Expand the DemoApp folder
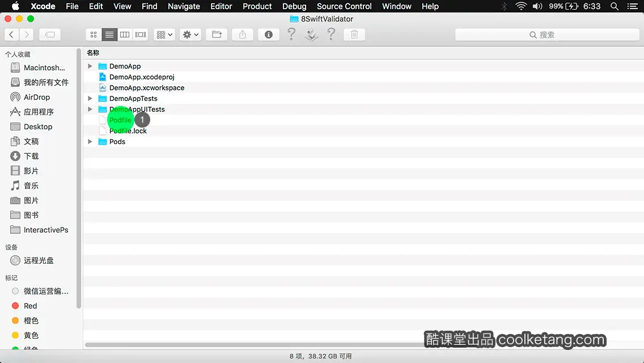This screenshot has height=363, width=644. [x=90, y=66]
